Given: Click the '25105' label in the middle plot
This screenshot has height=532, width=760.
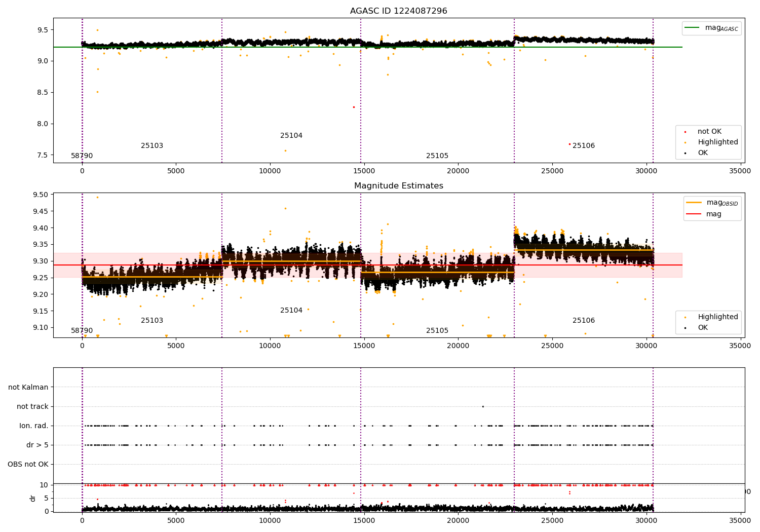Looking at the screenshot, I should pyautogui.click(x=437, y=331).
